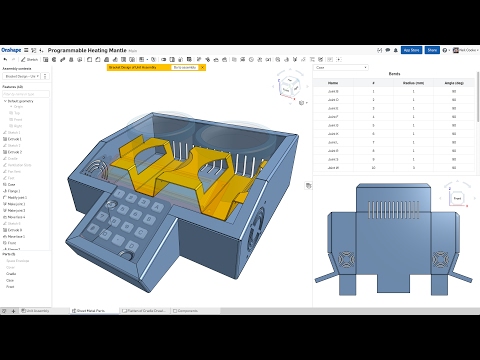This screenshot has height=360, width=480.
Task: Click the Undo arrow
Action: [x=5, y=59]
